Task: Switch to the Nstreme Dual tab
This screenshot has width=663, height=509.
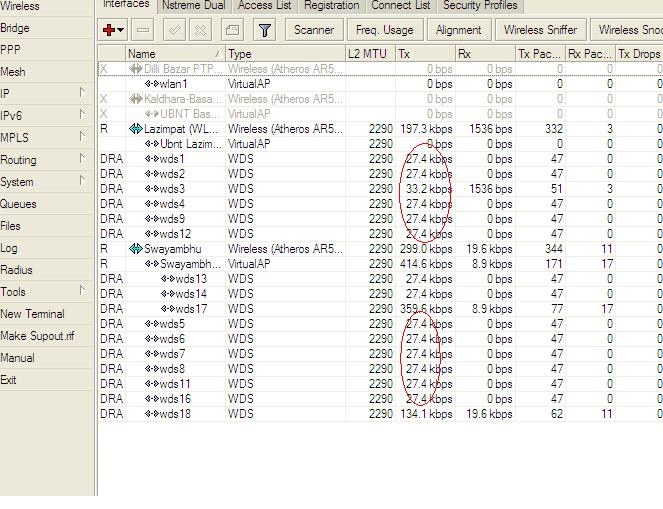Action: [x=194, y=5]
